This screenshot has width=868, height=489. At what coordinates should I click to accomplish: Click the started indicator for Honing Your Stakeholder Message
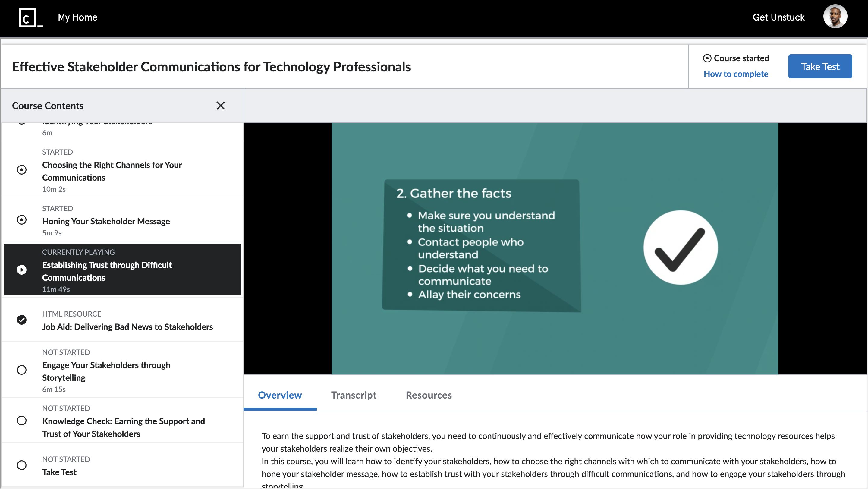pyautogui.click(x=22, y=219)
